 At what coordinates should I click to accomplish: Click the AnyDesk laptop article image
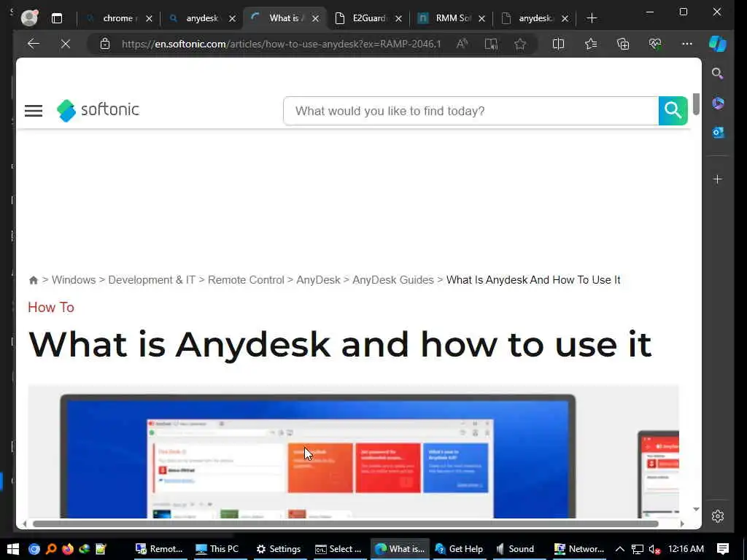click(x=353, y=451)
